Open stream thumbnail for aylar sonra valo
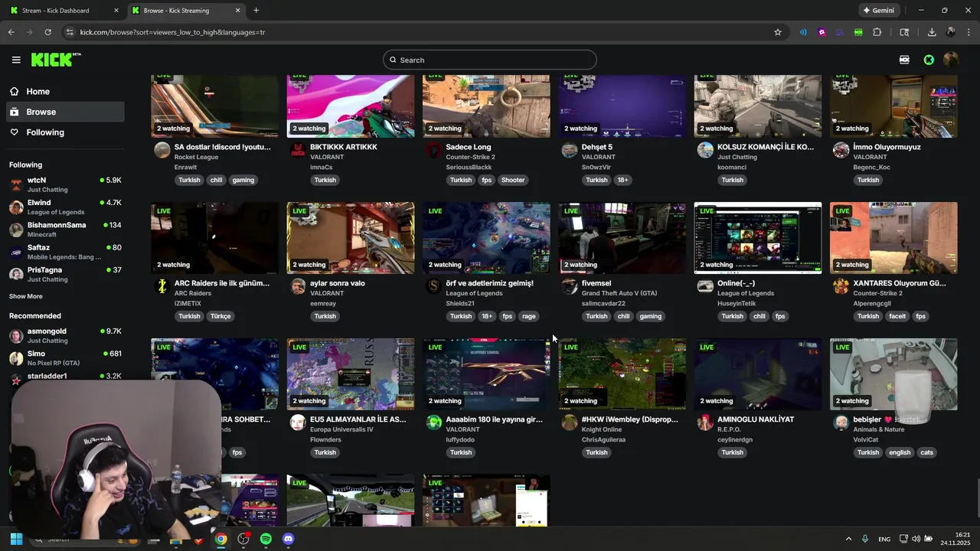Image resolution: width=980 pixels, height=551 pixels. 351,238
